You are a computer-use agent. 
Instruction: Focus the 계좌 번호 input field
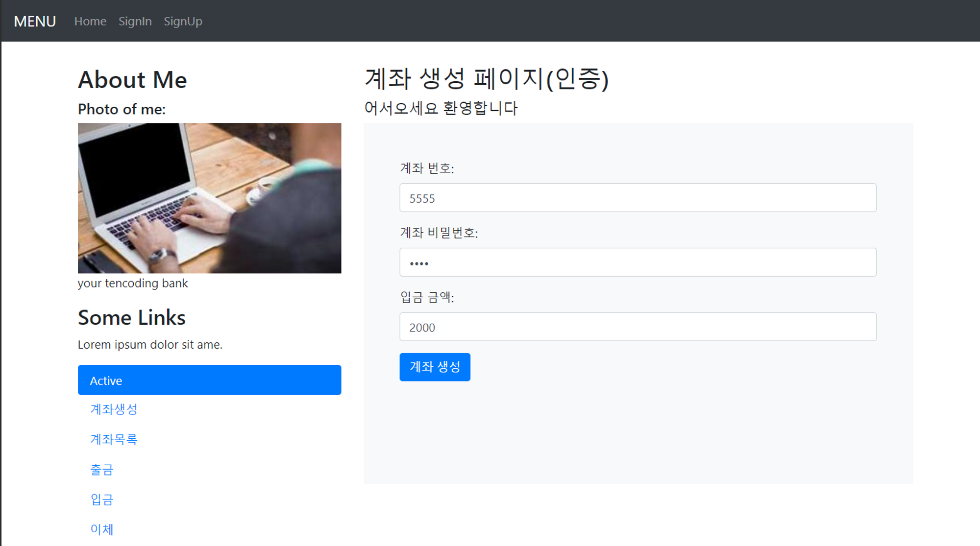point(638,198)
